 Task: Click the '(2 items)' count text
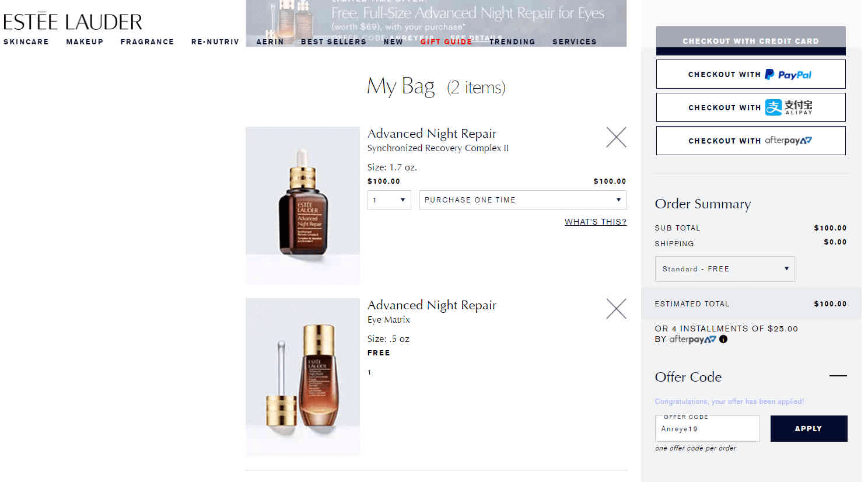[476, 88]
